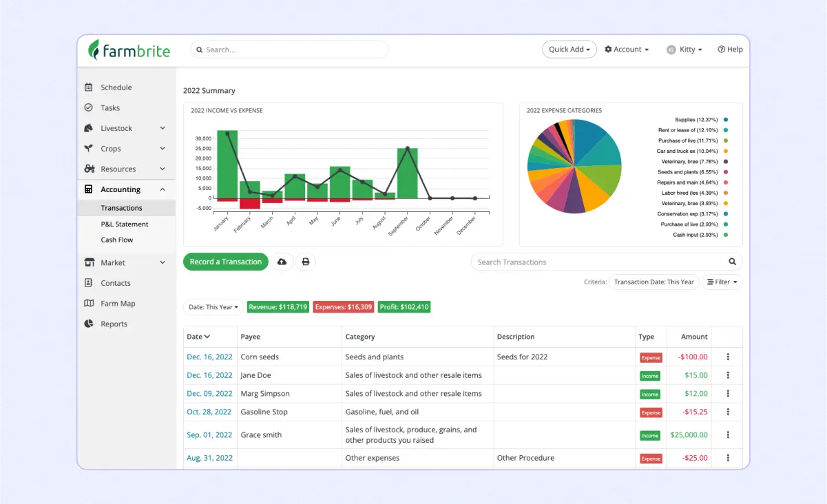Click the Search Transactions magnifier icon

(x=733, y=262)
